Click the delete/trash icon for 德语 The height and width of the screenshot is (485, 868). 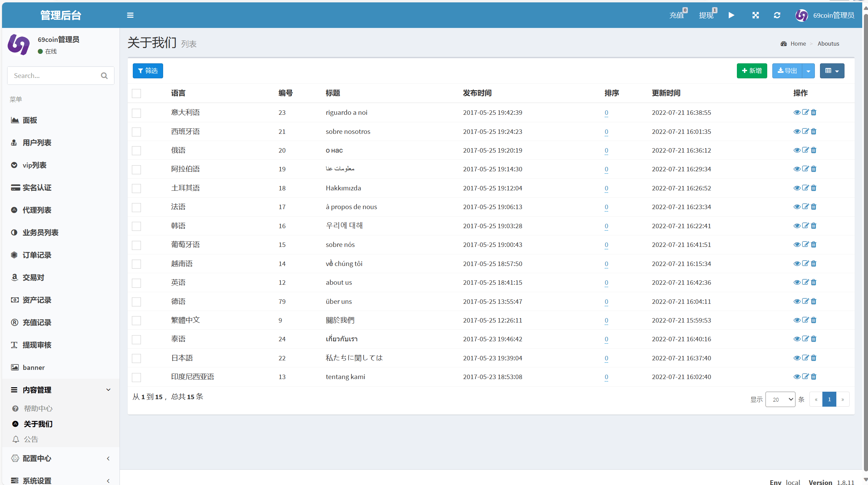[814, 301]
